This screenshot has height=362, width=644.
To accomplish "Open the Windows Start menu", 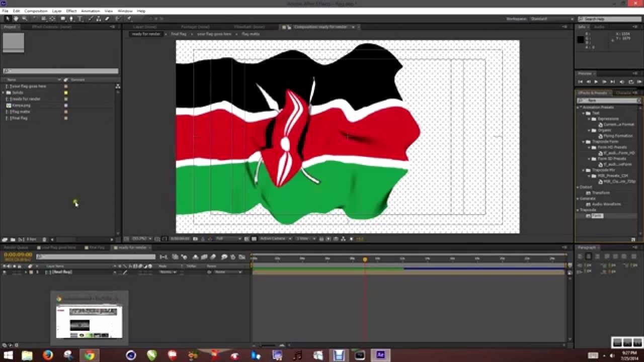I will (8, 355).
